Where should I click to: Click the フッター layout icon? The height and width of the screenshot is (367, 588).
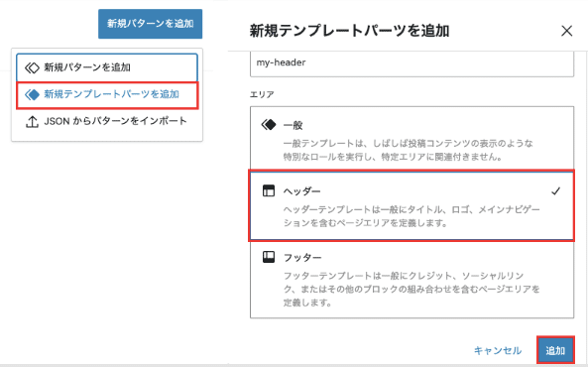[269, 257]
